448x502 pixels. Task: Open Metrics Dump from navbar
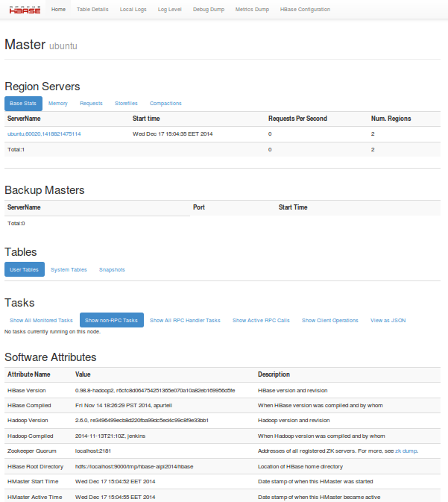252,9
